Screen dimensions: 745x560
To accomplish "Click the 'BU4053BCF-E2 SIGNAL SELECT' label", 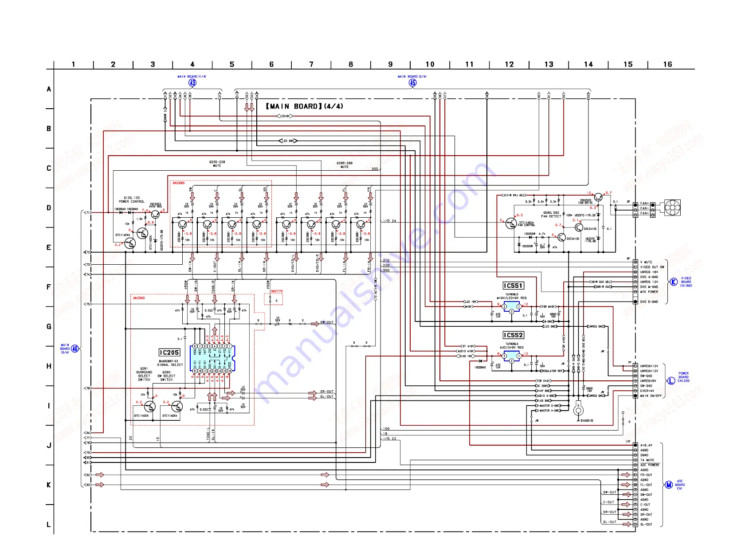I will [170, 363].
